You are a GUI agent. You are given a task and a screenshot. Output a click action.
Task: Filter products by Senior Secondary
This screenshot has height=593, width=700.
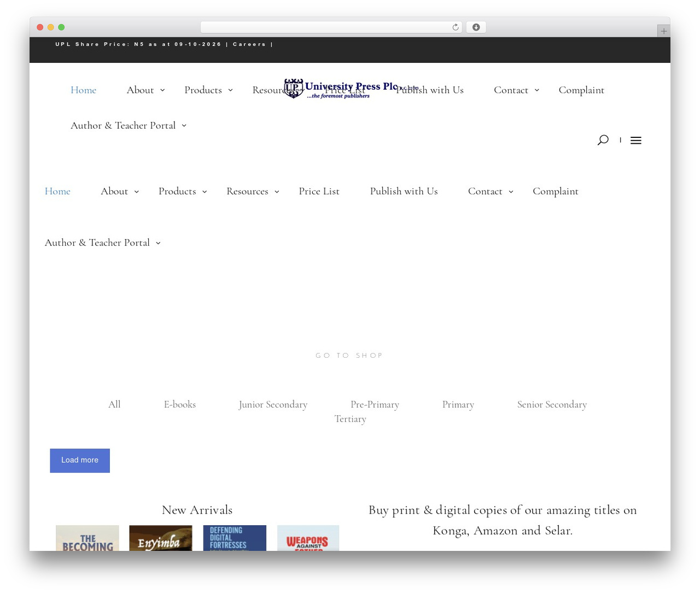click(552, 405)
